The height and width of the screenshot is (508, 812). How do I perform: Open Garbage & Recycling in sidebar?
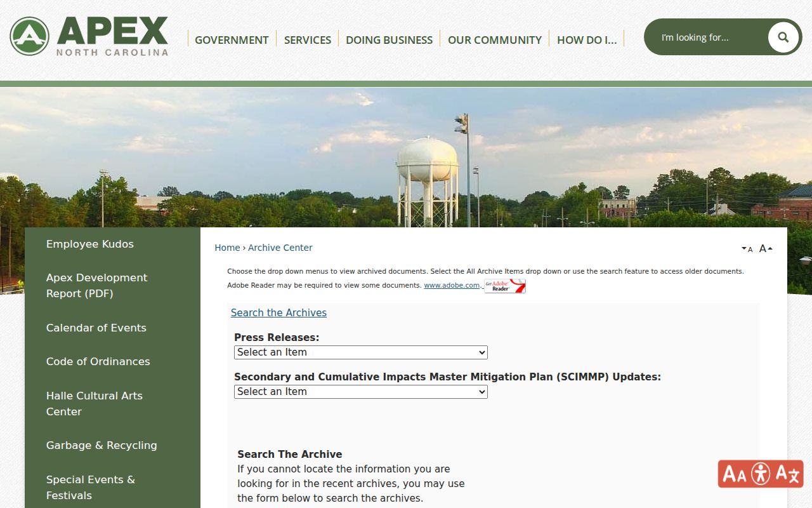(x=101, y=445)
